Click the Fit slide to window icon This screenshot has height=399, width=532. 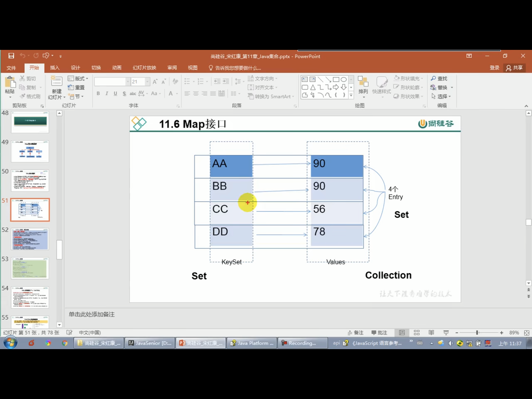point(527,333)
